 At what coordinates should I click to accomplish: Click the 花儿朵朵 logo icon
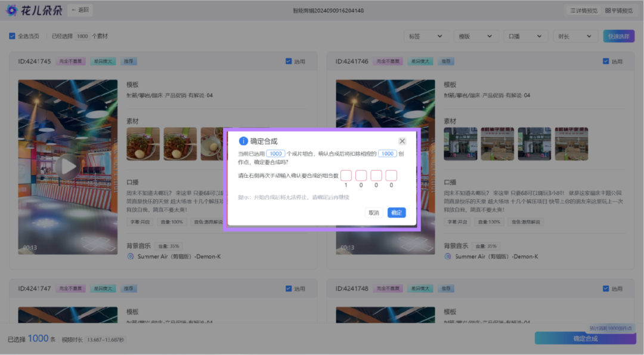click(11, 10)
